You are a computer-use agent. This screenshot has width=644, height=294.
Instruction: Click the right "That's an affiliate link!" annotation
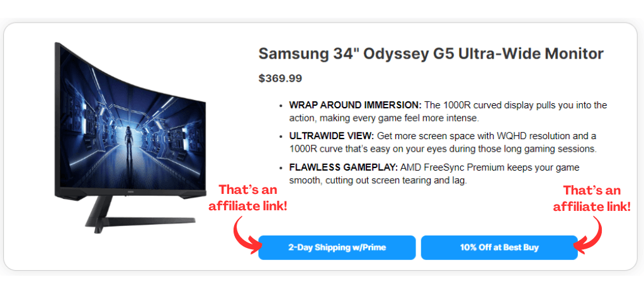tap(592, 198)
